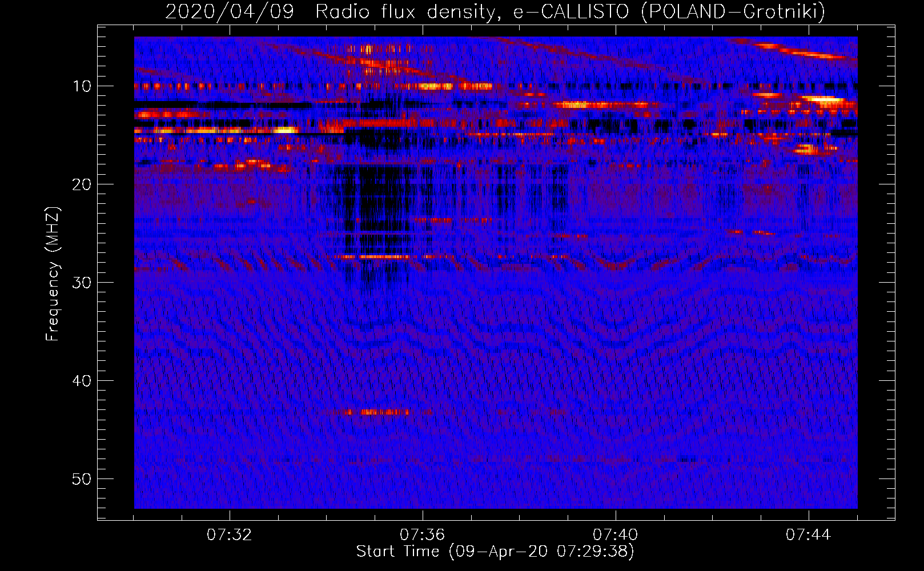The image size is (924, 571).
Task: Click the '30' frequency tick label
Action: tap(82, 283)
